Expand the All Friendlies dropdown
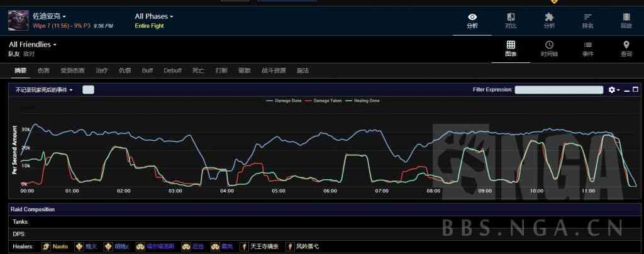 (33, 44)
